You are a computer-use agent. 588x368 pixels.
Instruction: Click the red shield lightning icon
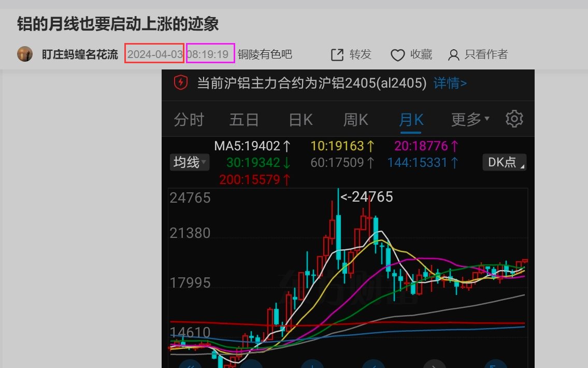click(x=181, y=82)
